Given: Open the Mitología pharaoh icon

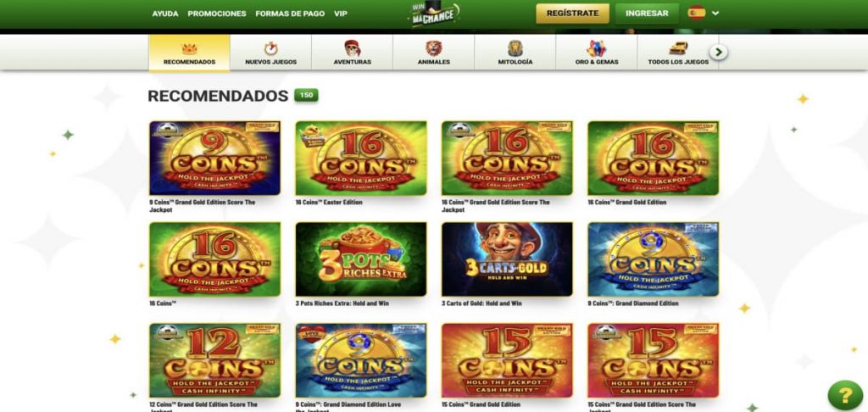Looking at the screenshot, I should [x=515, y=48].
